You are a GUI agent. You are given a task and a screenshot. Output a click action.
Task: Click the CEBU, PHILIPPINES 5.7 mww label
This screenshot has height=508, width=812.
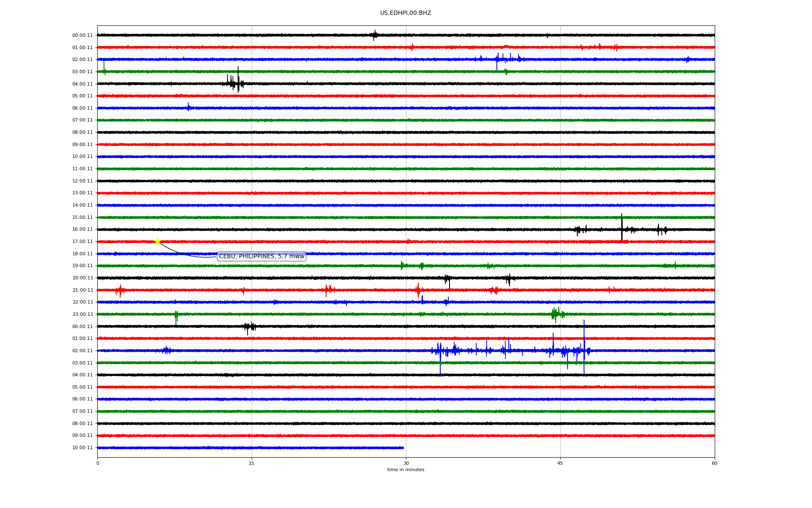coord(261,257)
